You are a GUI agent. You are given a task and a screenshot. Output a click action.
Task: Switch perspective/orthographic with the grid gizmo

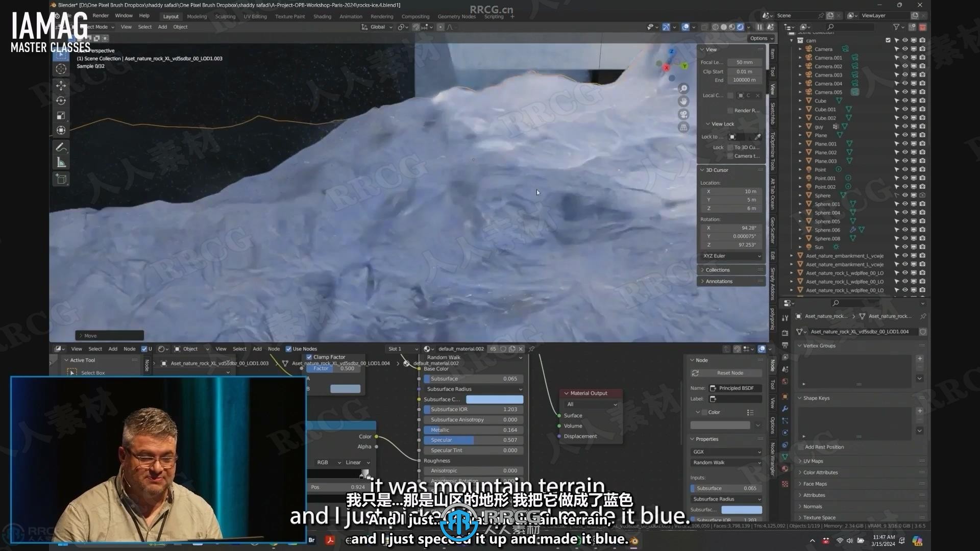coord(683,127)
